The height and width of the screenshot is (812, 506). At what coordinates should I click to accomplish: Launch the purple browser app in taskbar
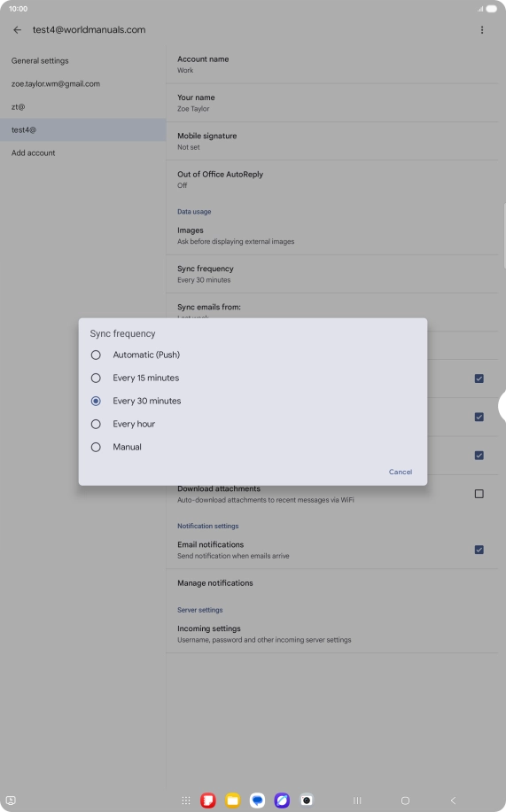(283, 800)
